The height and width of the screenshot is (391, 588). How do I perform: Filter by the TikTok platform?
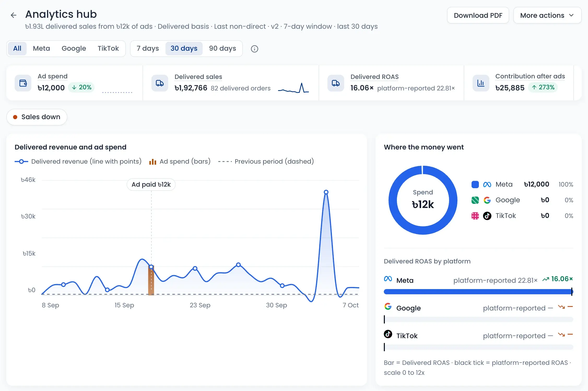tap(108, 49)
